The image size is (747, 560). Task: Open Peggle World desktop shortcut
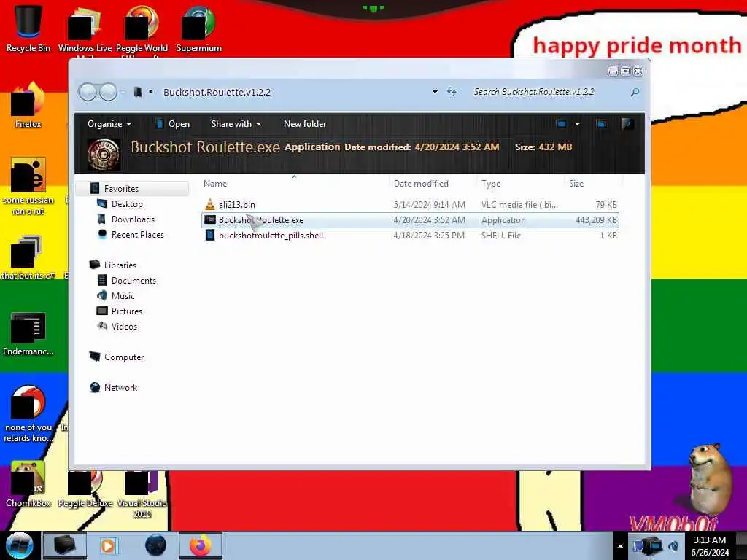[142, 28]
